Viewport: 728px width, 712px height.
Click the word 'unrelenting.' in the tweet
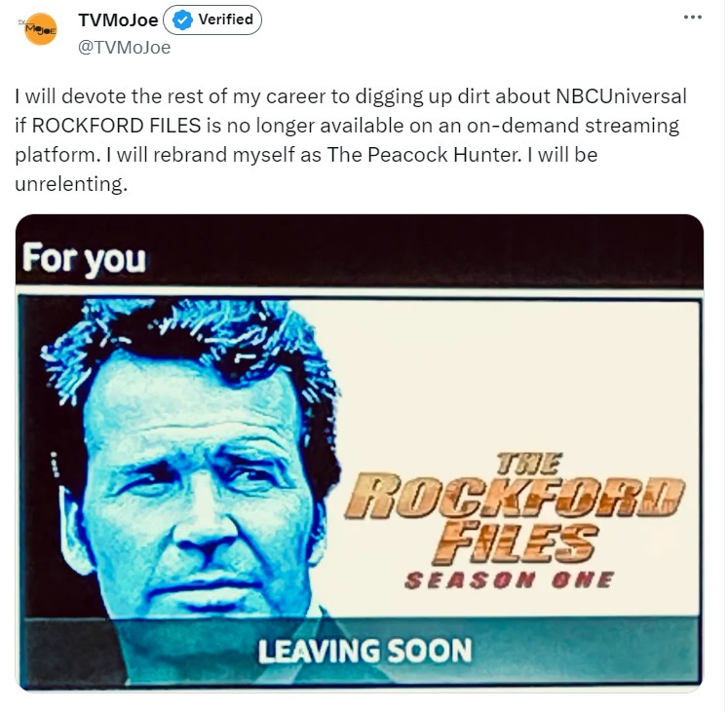71,184
